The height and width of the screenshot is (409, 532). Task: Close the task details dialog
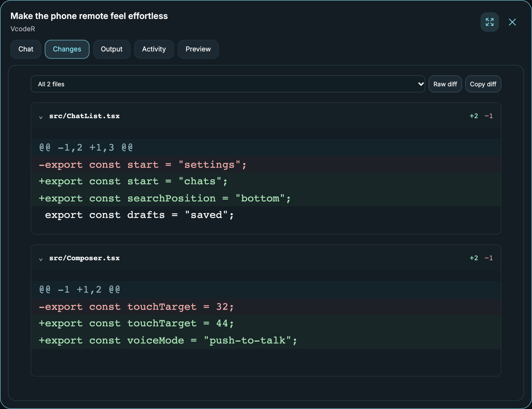point(512,22)
